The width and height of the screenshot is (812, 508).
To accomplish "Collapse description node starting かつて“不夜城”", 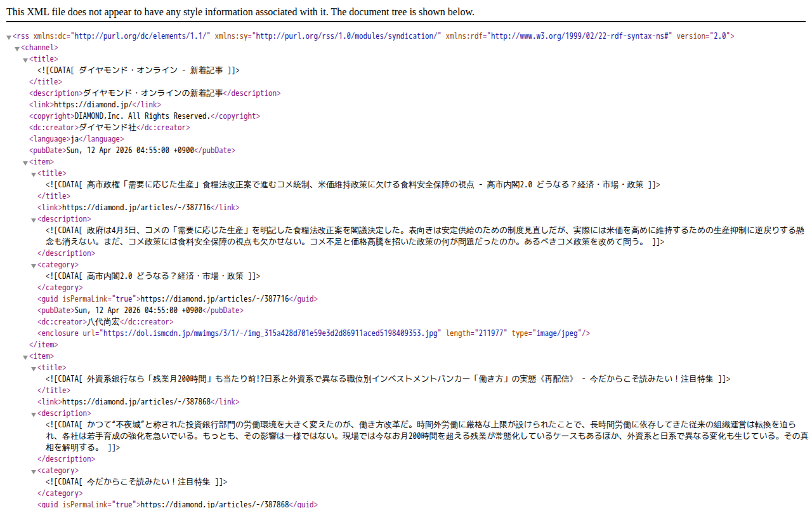I will 34,414.
